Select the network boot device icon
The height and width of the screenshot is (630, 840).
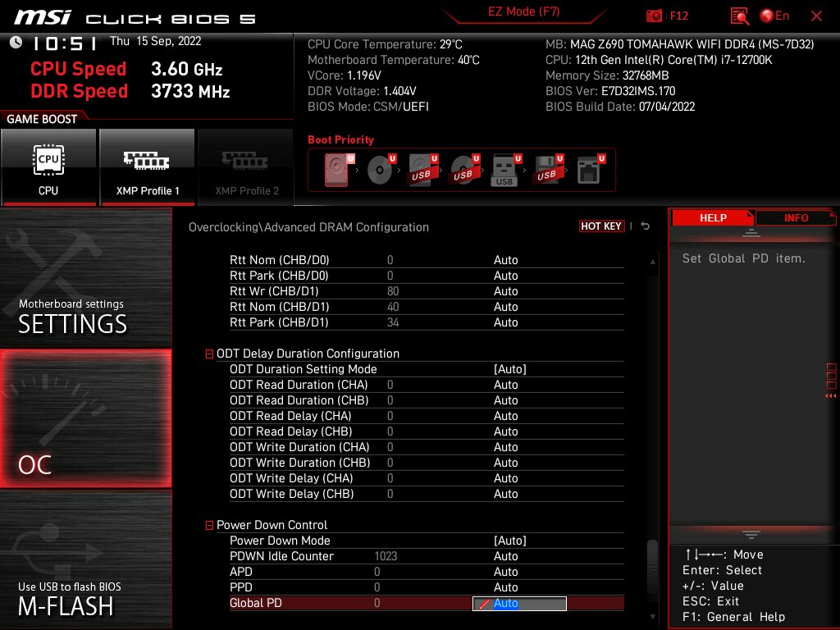[x=591, y=170]
